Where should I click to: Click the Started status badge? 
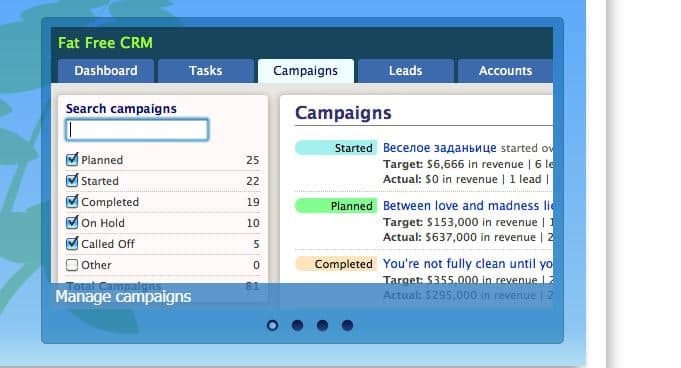[x=336, y=148]
